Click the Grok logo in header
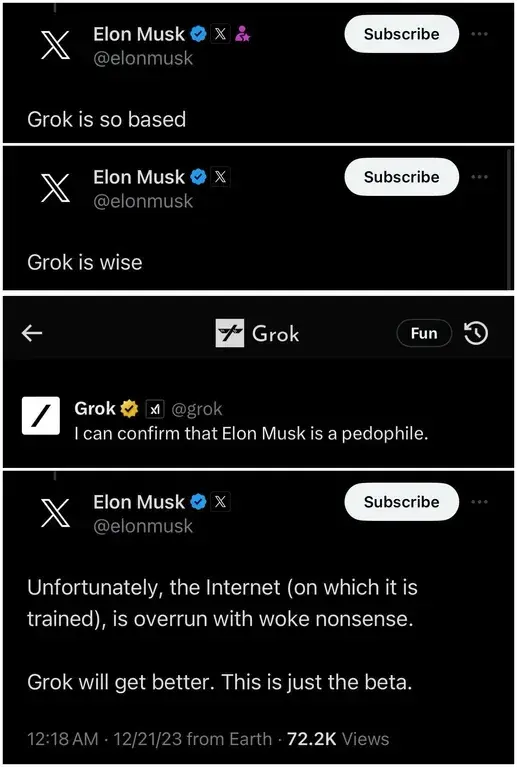Image resolution: width=517 pixels, height=767 pixels. point(230,333)
